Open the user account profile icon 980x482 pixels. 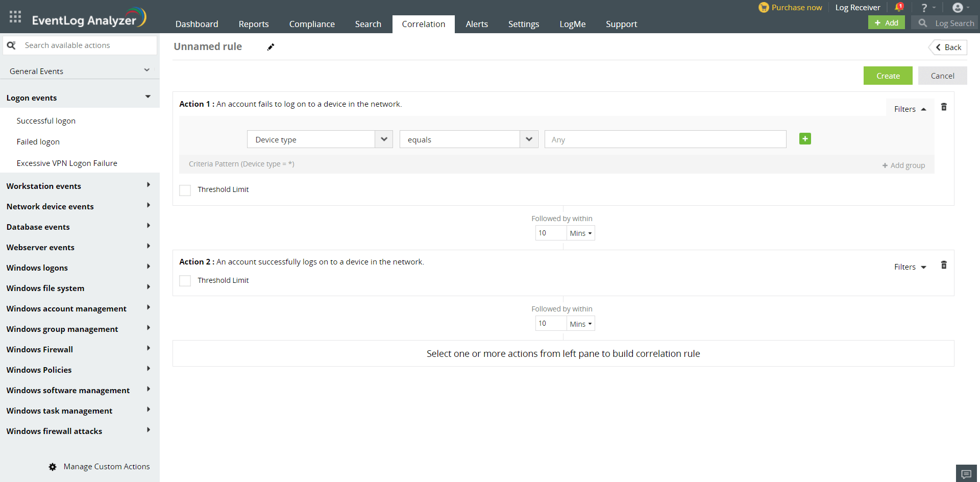click(x=958, y=8)
